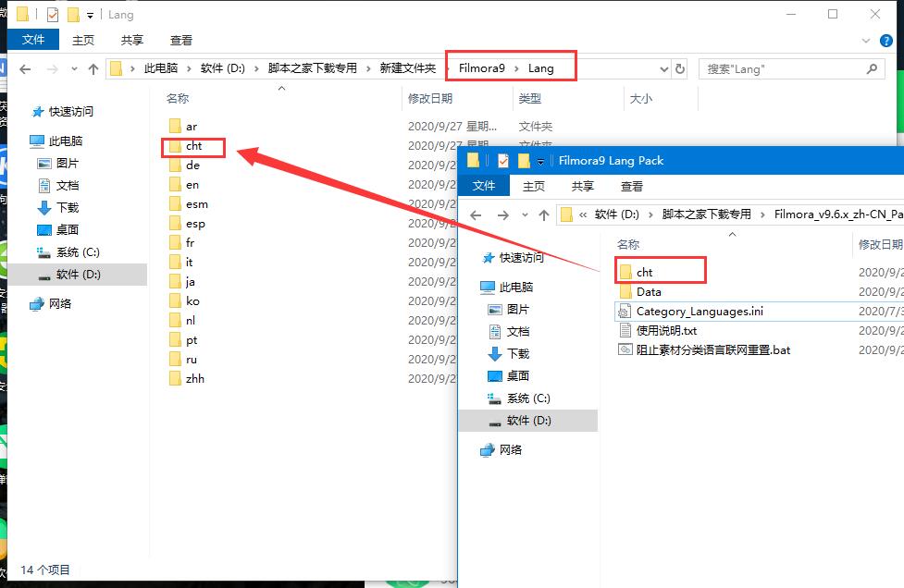Viewport: 904px width, 588px height.
Task: Open the 查看 tab in the Lang Pack window
Action: click(631, 187)
